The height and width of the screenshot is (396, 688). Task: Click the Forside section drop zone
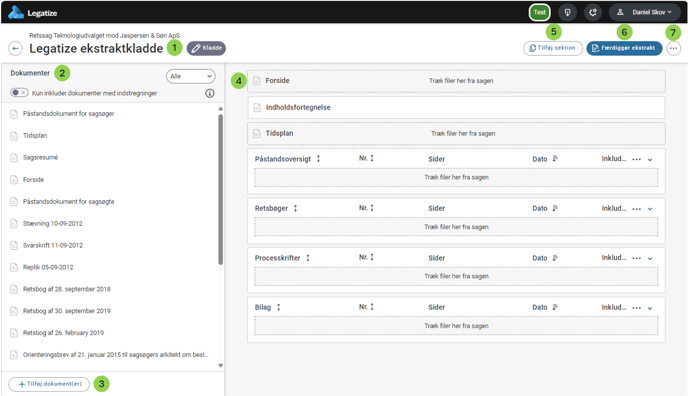(x=456, y=81)
